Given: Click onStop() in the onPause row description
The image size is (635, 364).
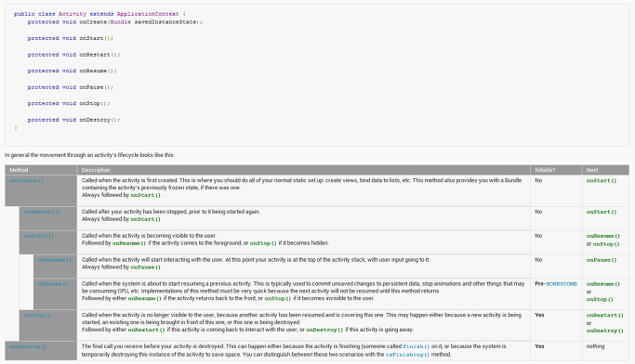Looking at the screenshot, I should tap(278, 298).
